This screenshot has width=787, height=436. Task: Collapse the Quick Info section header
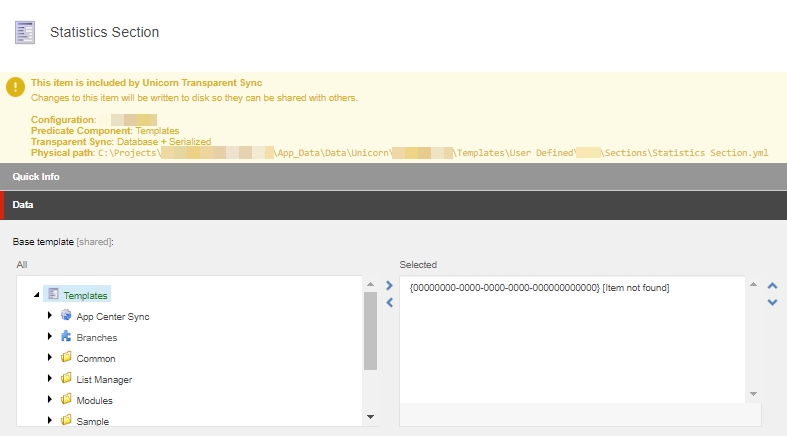point(36,176)
